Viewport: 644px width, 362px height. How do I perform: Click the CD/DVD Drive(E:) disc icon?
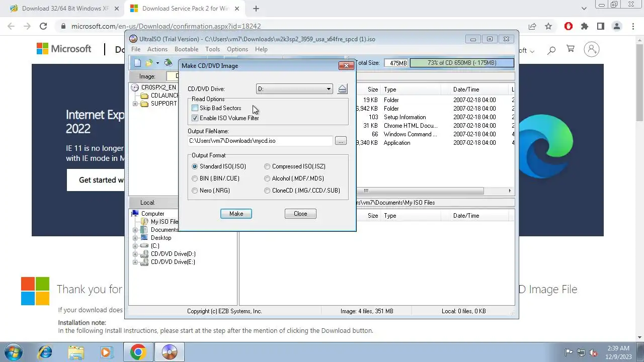[x=144, y=262]
